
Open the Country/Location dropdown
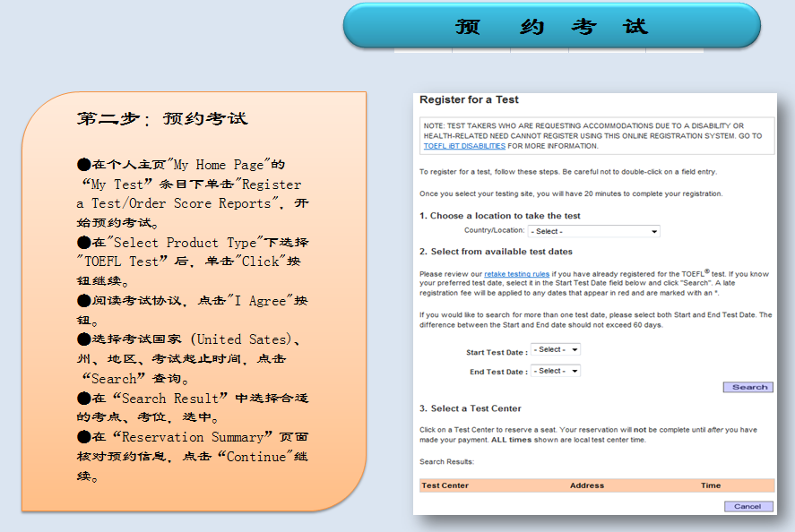click(593, 231)
